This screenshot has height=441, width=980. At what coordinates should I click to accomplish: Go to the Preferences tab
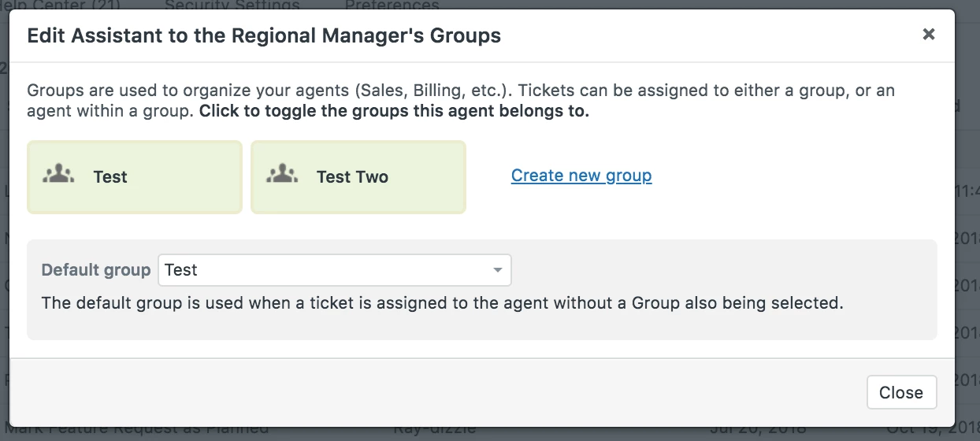point(392,6)
